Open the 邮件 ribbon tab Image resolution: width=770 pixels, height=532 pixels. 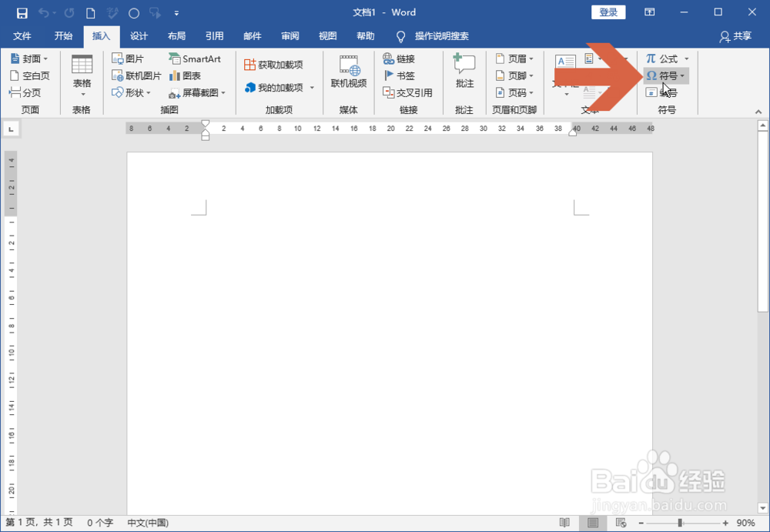pos(253,35)
